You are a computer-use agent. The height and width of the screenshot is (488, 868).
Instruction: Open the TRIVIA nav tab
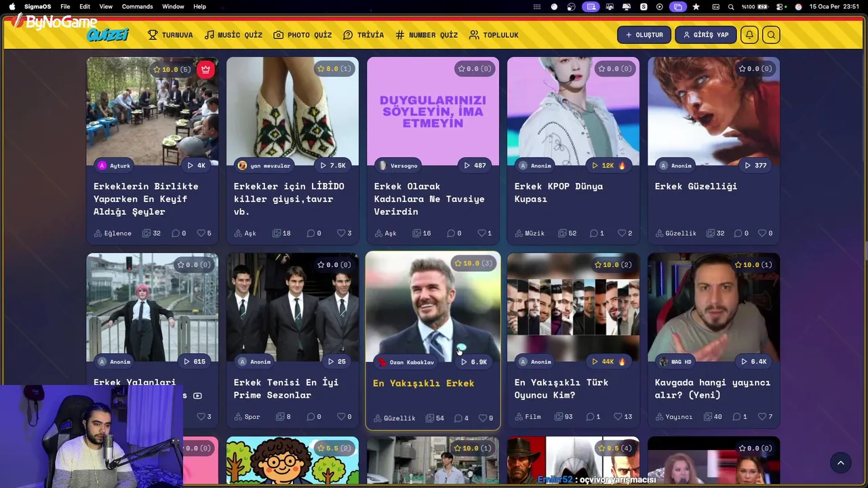tap(363, 35)
